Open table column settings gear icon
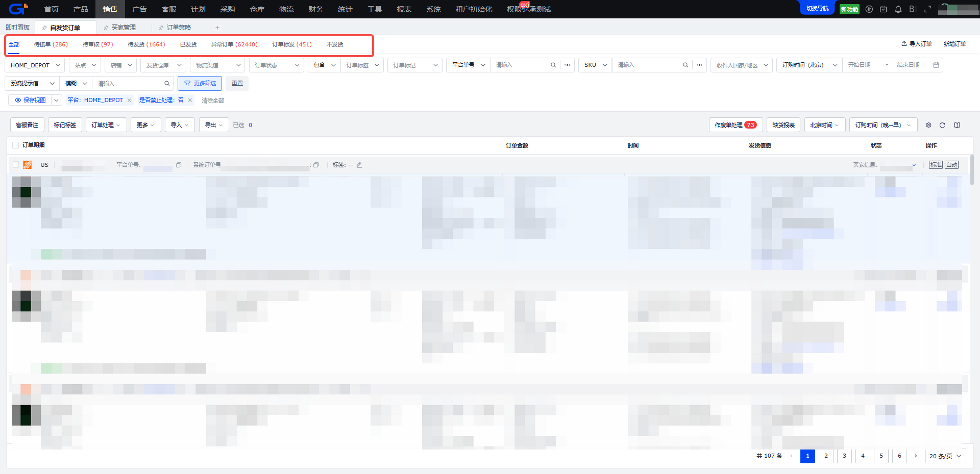 (928, 125)
